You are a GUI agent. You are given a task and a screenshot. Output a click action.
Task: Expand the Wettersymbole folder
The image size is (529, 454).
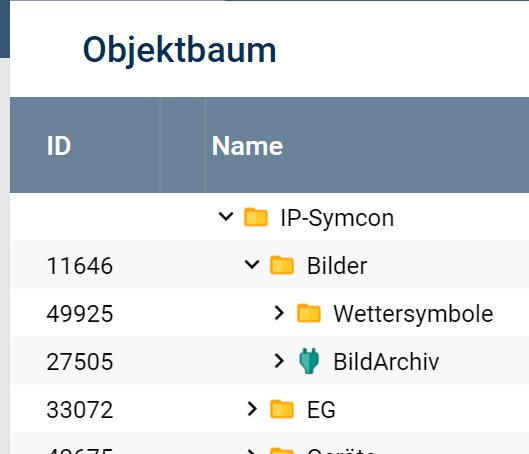pyautogui.click(x=279, y=313)
